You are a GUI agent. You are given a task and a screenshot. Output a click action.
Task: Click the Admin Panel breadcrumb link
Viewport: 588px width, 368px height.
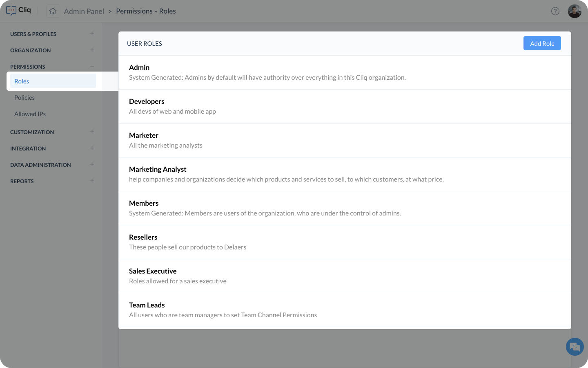(x=84, y=11)
